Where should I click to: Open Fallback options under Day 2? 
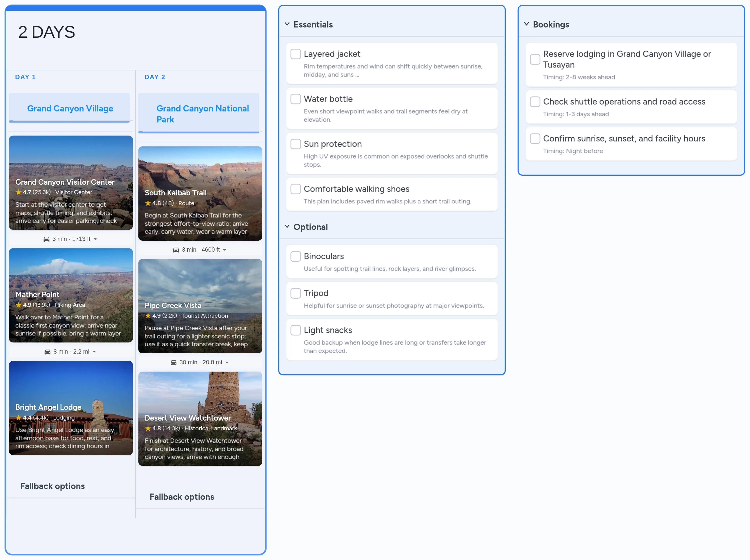click(182, 497)
